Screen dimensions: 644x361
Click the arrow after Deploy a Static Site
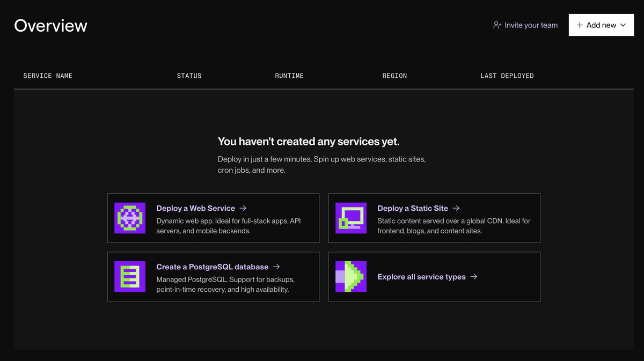(x=456, y=208)
